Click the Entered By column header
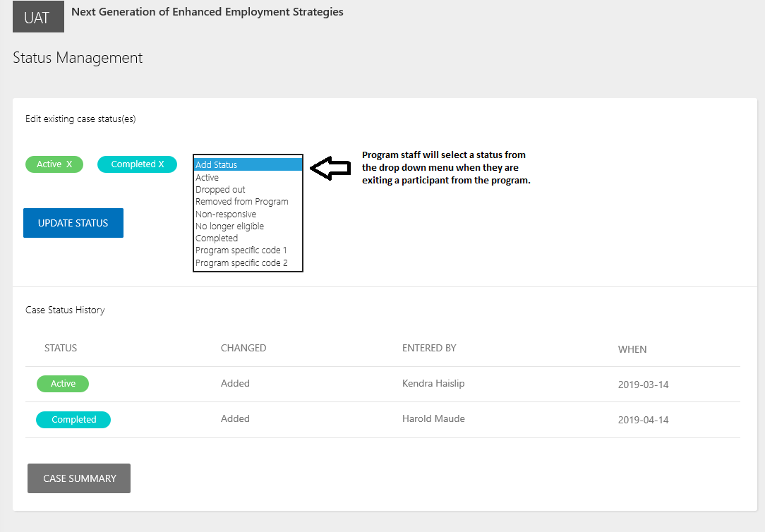This screenshot has height=532, width=765. point(429,348)
